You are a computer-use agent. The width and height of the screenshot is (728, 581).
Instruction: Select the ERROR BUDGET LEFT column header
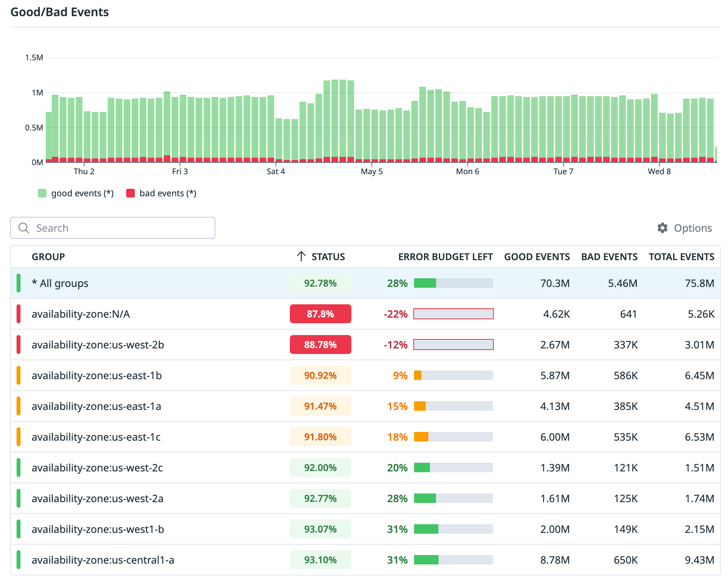(445, 257)
